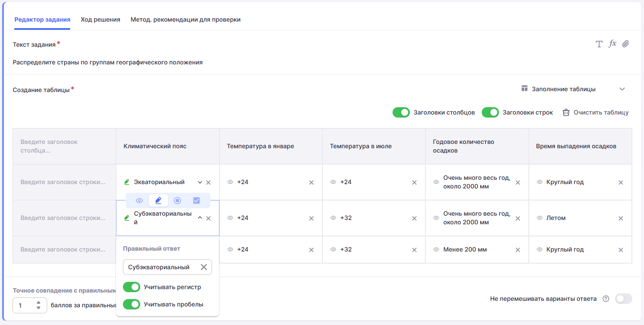Click eye icon in second row +24 cell
The height and width of the screenshot is (325, 644).
(230, 218)
